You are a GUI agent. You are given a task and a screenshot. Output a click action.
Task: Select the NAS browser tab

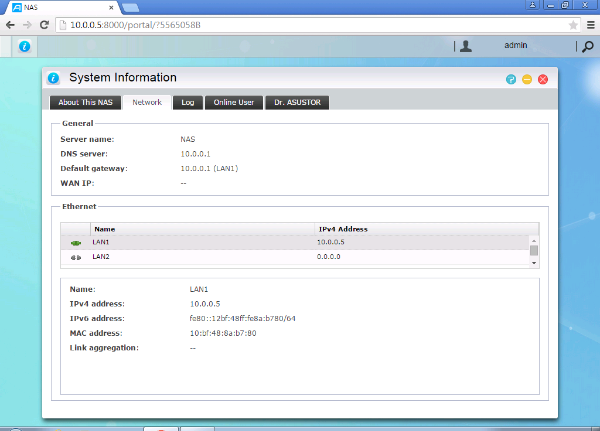[61, 8]
